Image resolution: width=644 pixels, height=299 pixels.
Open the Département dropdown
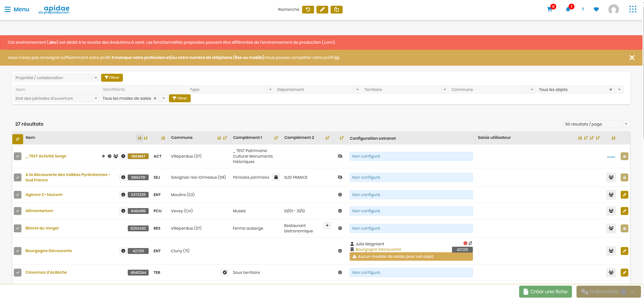pyautogui.click(x=318, y=89)
